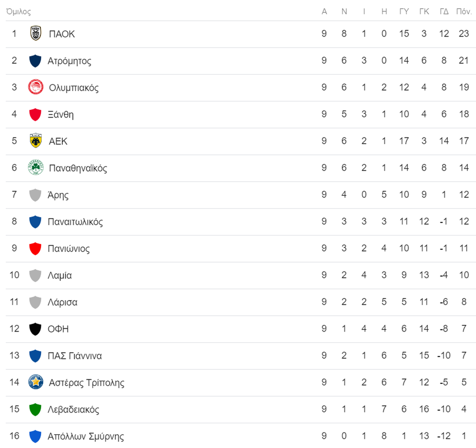Click the Ατρόμητος dark navy shield icon
Viewport: 476px width, 448px height.
click(x=35, y=61)
